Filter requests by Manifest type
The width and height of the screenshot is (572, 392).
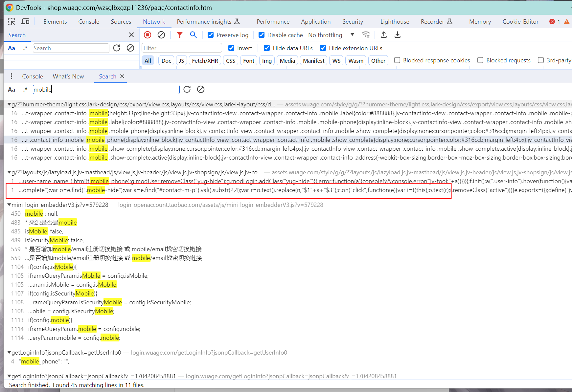(x=313, y=61)
